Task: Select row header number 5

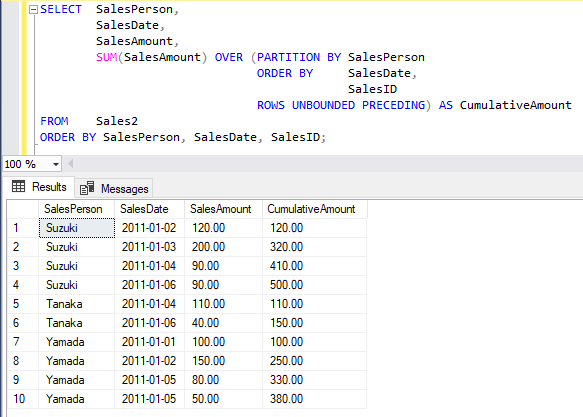Action: [23, 304]
